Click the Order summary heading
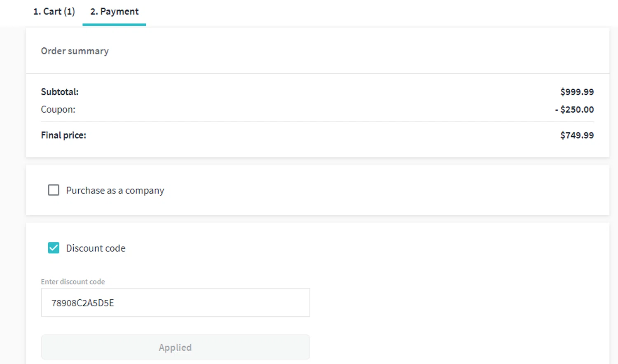 point(75,51)
